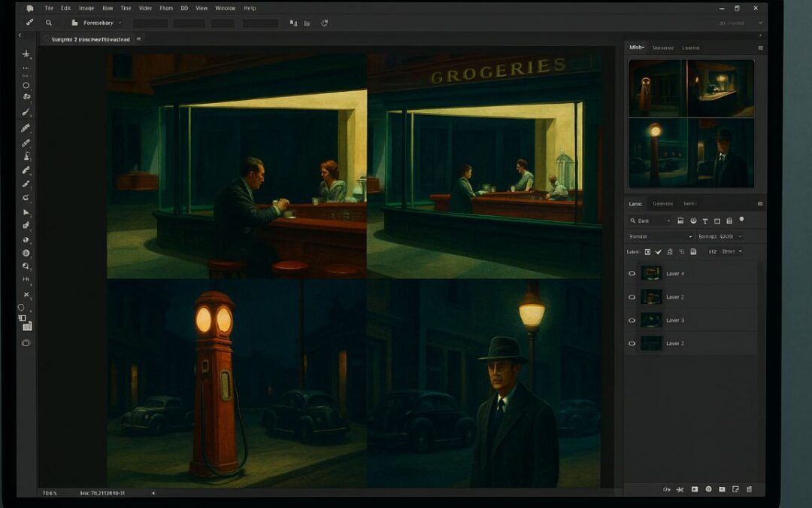Screen dimensions: 812x508
Task: Click the 706% zoom field in status bar
Action: tap(50, 493)
